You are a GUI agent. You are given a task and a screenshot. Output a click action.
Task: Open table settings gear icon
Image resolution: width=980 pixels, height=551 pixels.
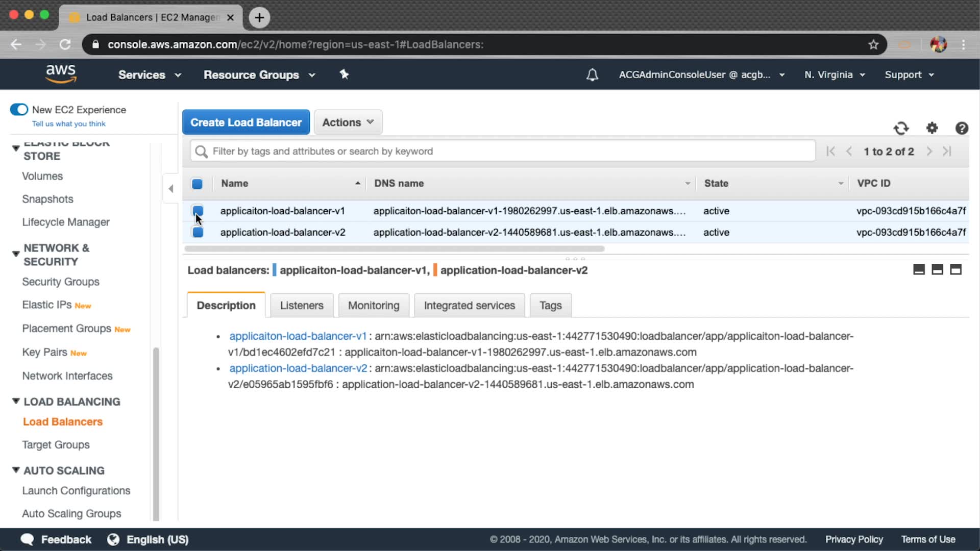[x=932, y=128]
